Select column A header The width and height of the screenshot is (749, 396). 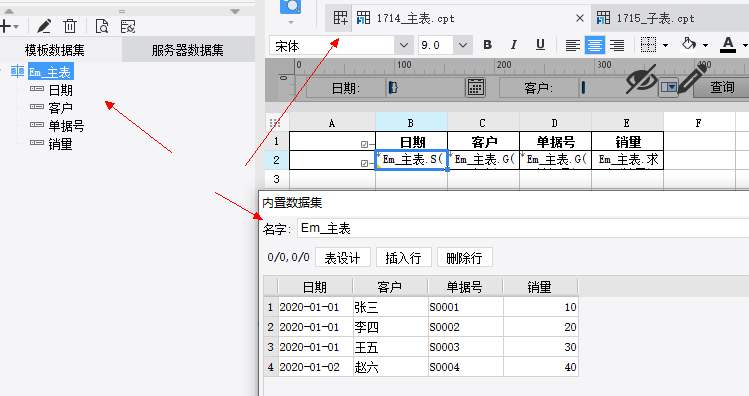point(332,123)
